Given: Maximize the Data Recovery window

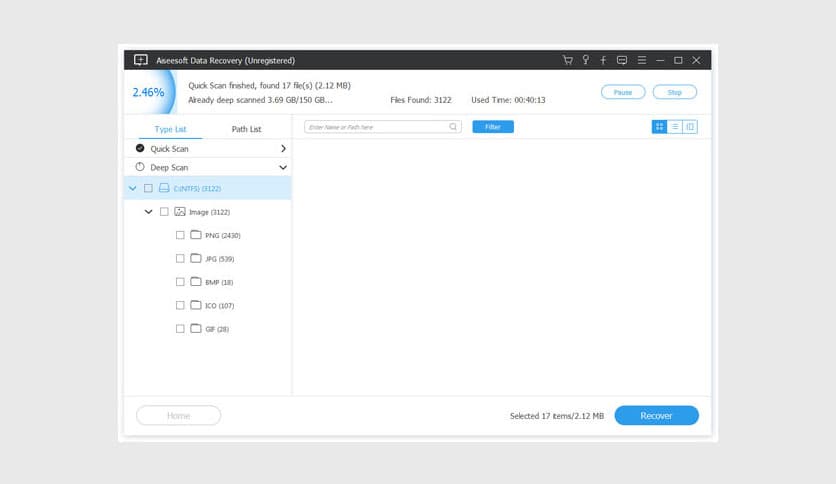Looking at the screenshot, I should [678, 60].
